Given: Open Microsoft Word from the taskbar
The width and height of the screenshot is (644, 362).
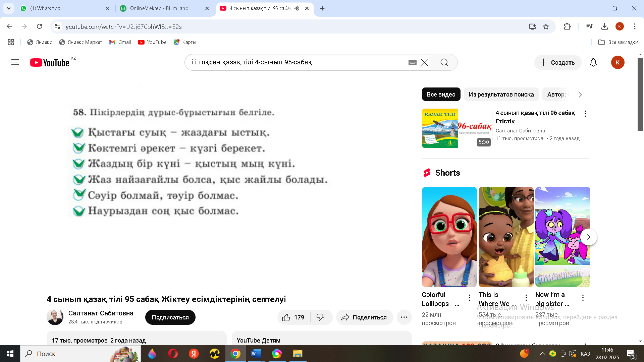Looking at the screenshot, I should tap(256, 354).
